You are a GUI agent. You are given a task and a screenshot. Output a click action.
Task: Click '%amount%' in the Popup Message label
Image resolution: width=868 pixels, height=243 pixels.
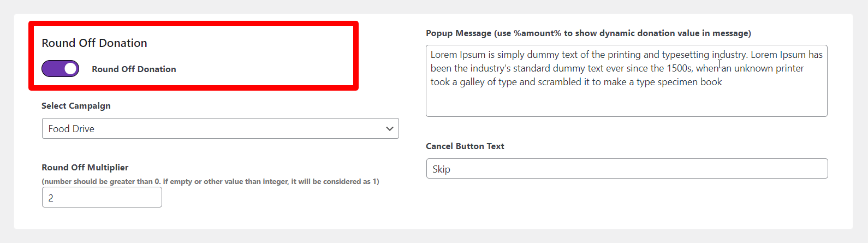[x=537, y=33]
